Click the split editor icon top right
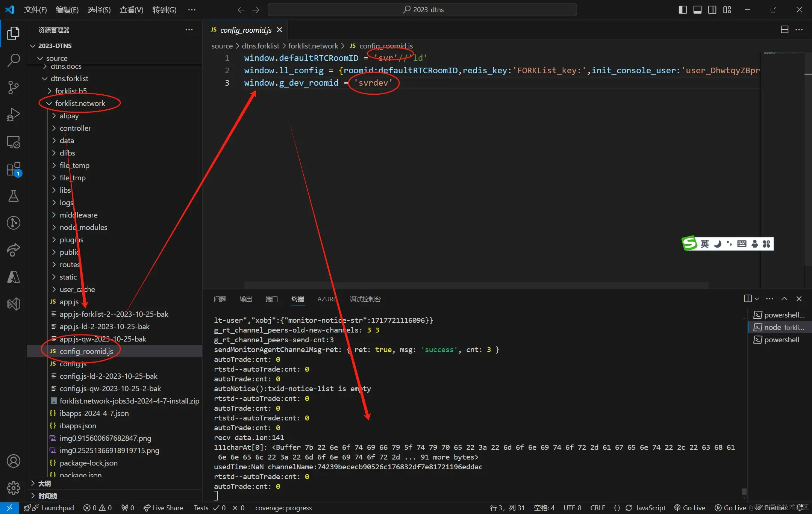This screenshot has height=514, width=812. pyautogui.click(x=785, y=30)
